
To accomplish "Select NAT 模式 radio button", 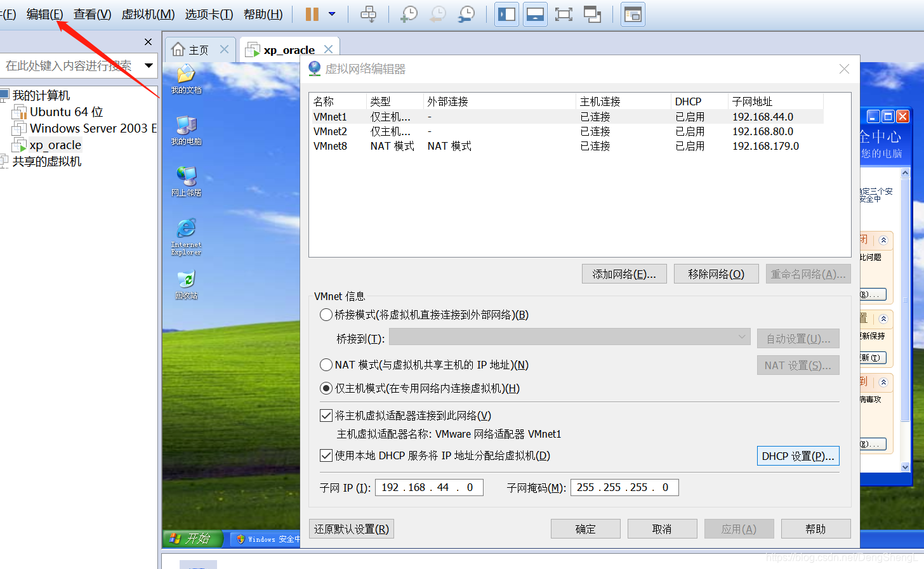I will tap(326, 365).
